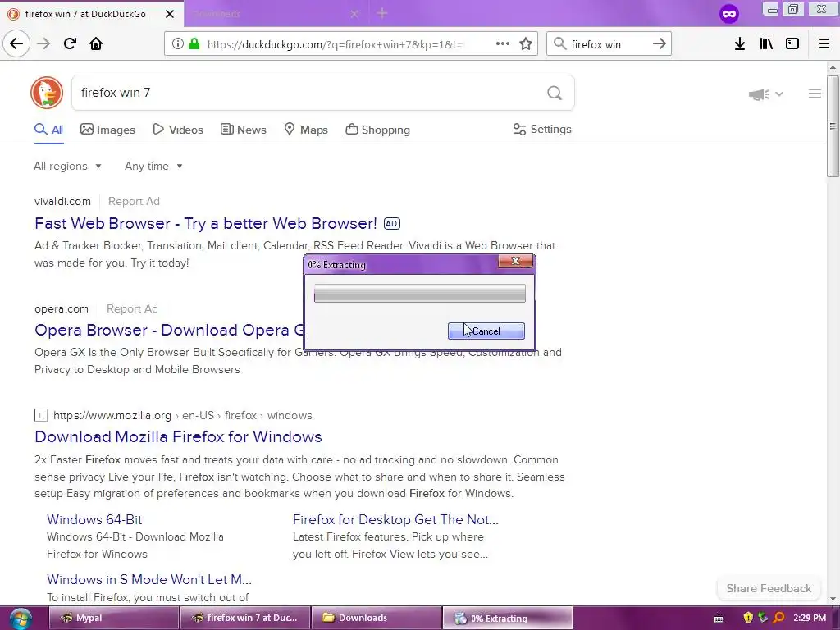Click the green secure connection padlock
Image resolution: width=840 pixels, height=630 pixels.
pos(194,44)
